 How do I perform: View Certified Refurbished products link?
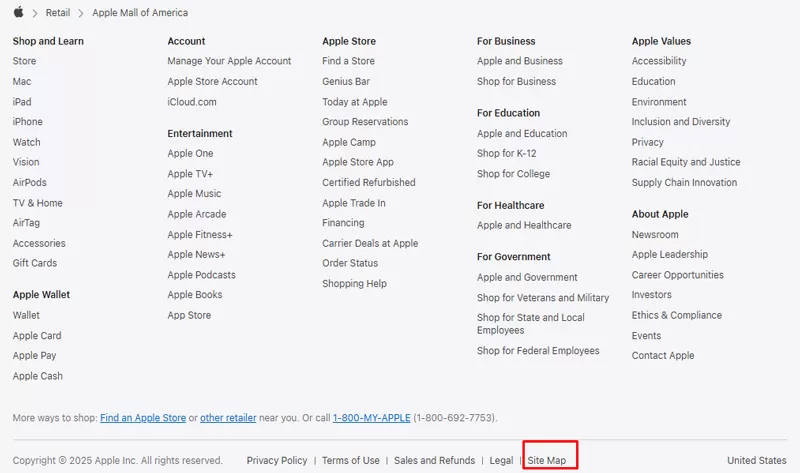click(x=368, y=183)
